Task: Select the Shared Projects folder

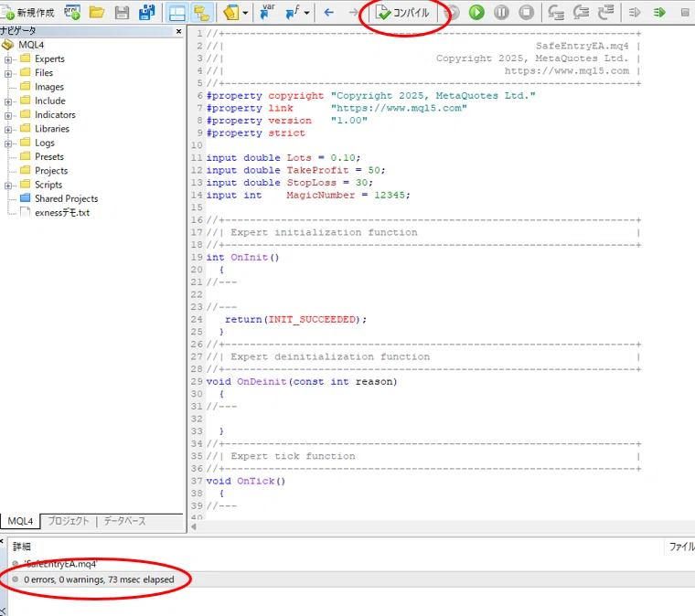Action: coord(66,198)
